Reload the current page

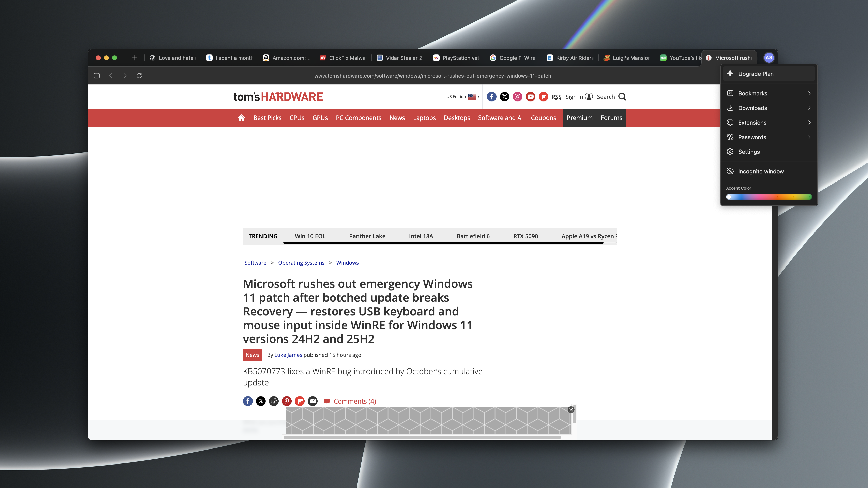click(139, 75)
